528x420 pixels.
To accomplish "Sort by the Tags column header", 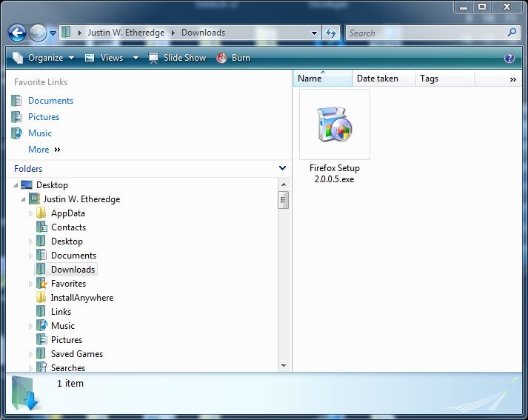I will click(445, 79).
